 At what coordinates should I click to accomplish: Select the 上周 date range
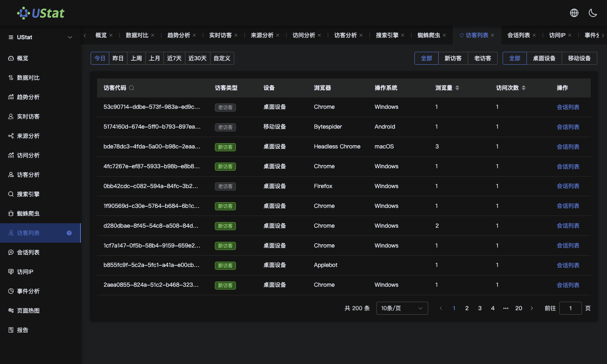pos(136,58)
